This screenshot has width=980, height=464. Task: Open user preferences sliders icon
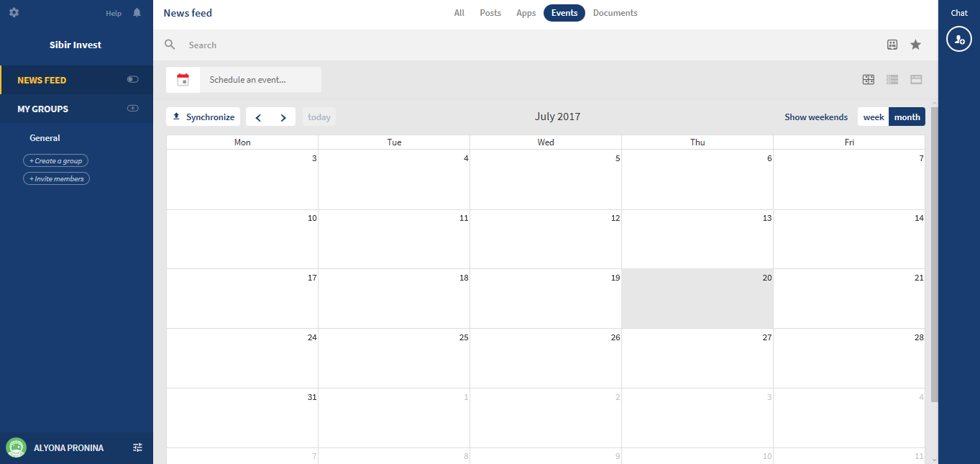point(138,447)
